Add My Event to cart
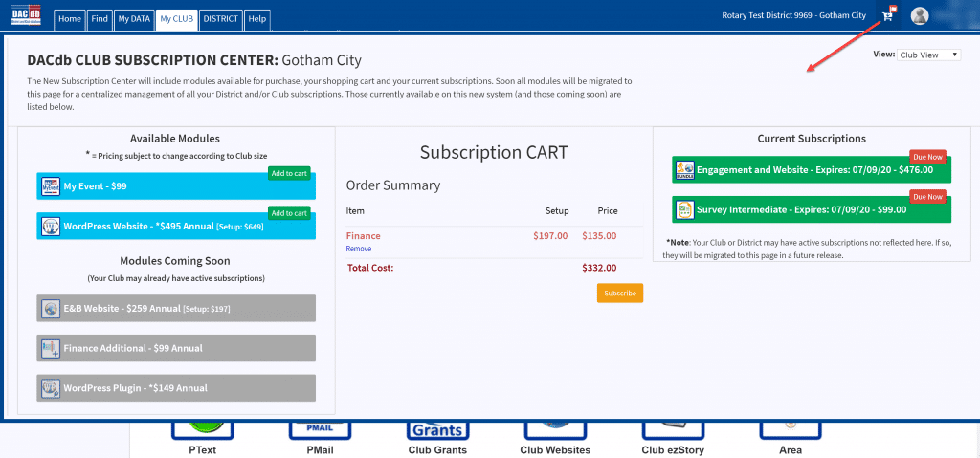Image resolution: width=980 pixels, height=458 pixels. tap(288, 173)
